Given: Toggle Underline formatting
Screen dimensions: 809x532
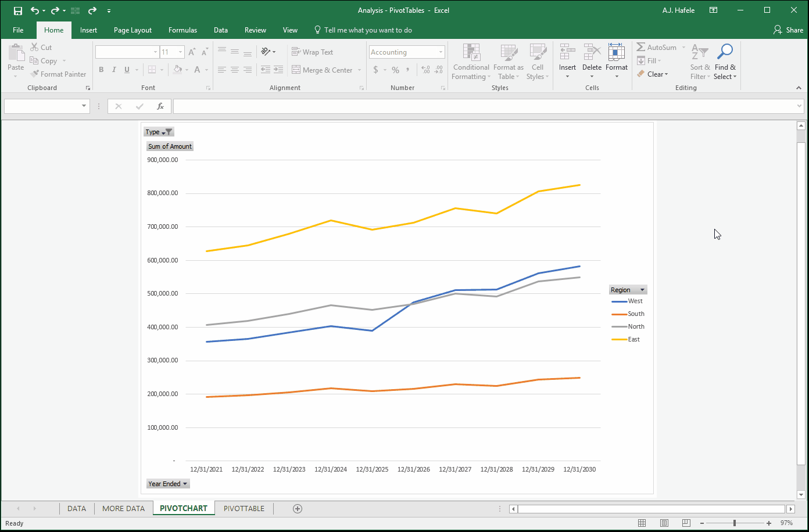Looking at the screenshot, I should (127, 70).
